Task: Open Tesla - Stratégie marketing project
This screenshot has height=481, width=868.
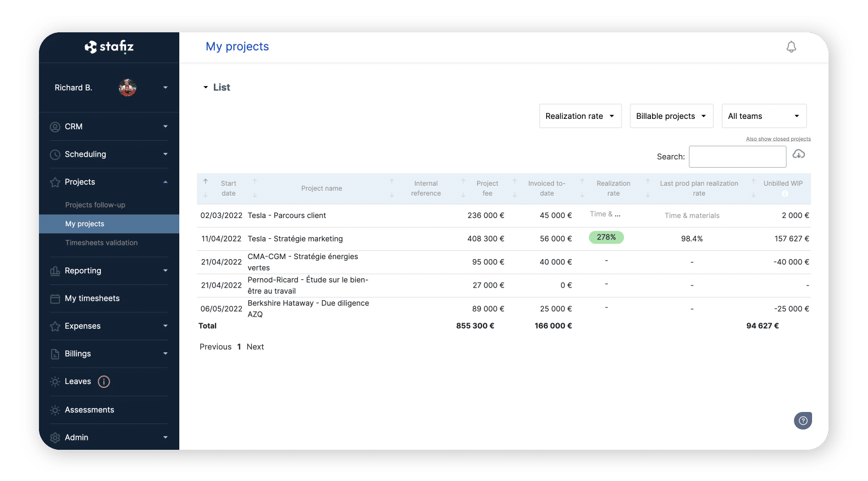Action: (x=295, y=239)
